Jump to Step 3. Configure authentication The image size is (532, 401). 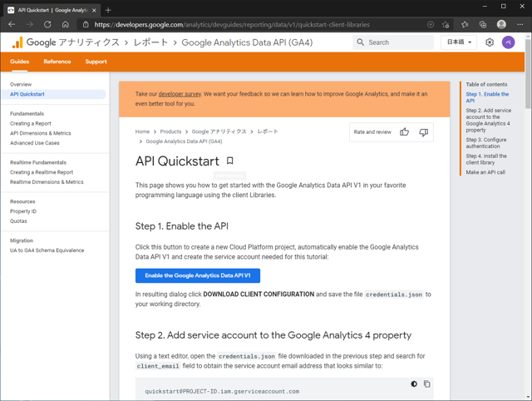485,144
